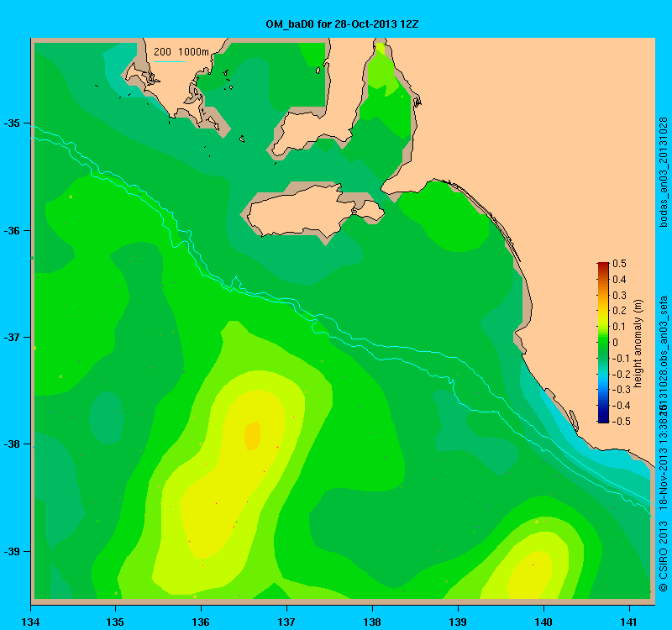Click the '0' color bar label
The width and height of the screenshot is (672, 630).
coord(616,343)
